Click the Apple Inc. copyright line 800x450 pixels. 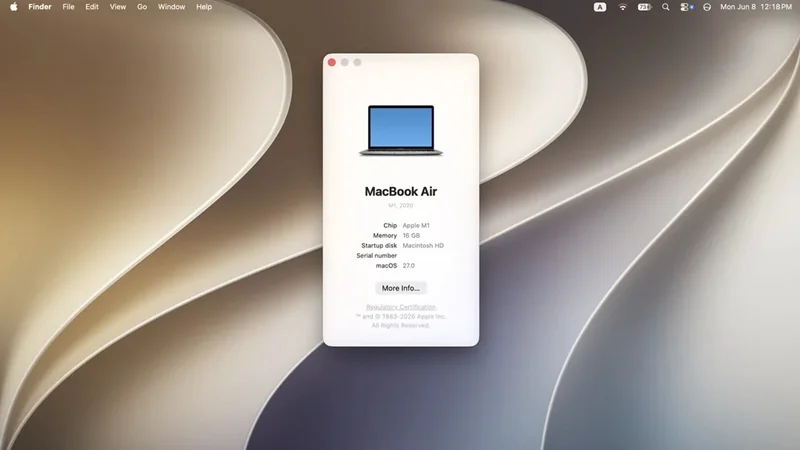[x=401, y=316]
